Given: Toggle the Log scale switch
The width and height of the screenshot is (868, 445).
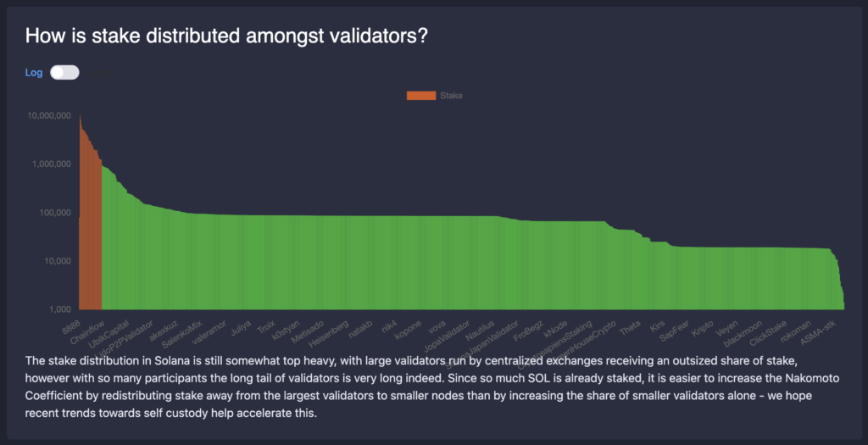Looking at the screenshot, I should click(64, 73).
